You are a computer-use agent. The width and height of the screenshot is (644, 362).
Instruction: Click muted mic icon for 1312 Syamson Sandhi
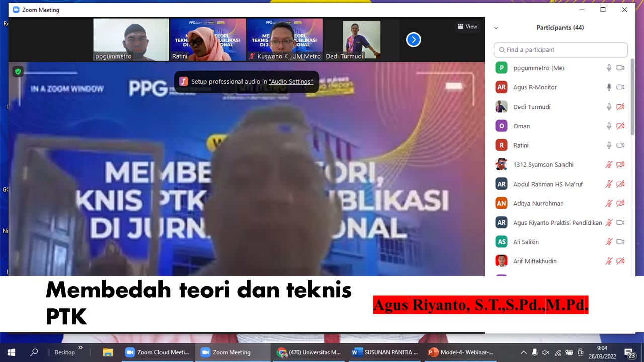pos(609,164)
